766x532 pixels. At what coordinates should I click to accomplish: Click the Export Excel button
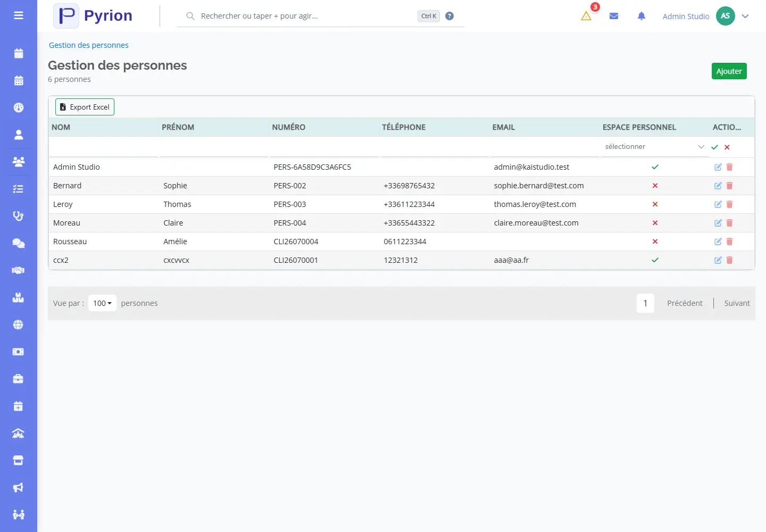[x=85, y=107]
